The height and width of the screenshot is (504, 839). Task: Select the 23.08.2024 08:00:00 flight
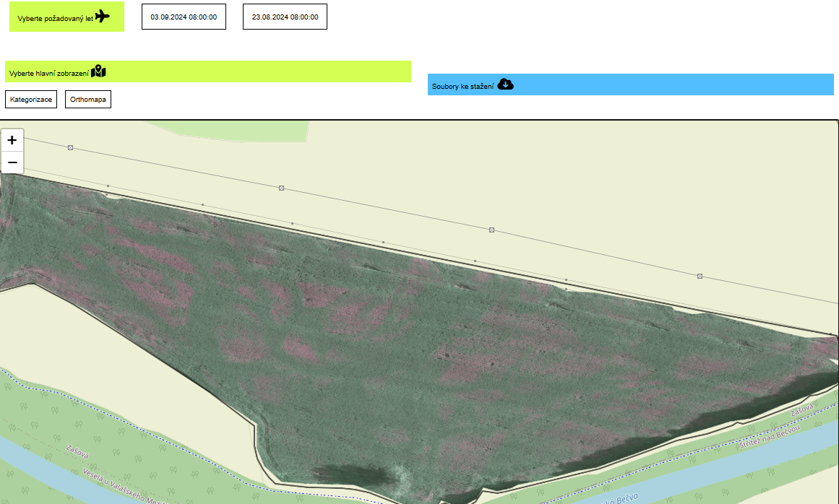pos(285,17)
